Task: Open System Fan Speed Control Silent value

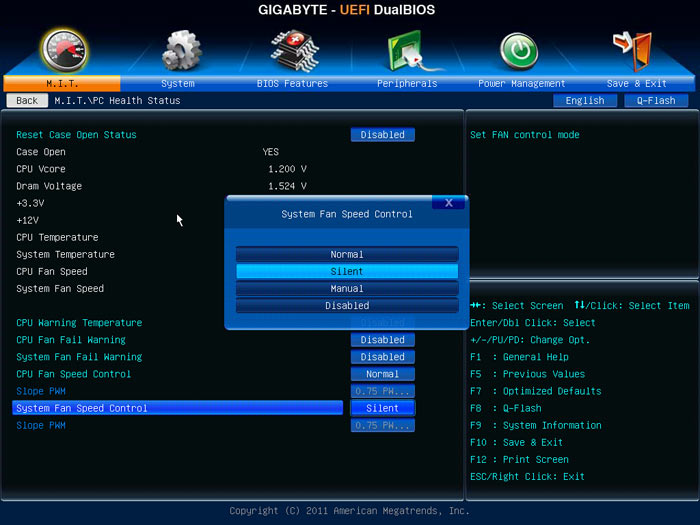Action: 383,408
